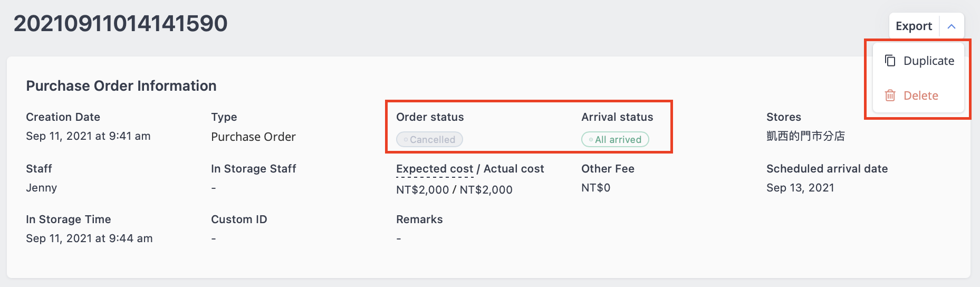Click the Scheduled arrival date Sep 13, 2021
980x287 pixels.
(800, 188)
